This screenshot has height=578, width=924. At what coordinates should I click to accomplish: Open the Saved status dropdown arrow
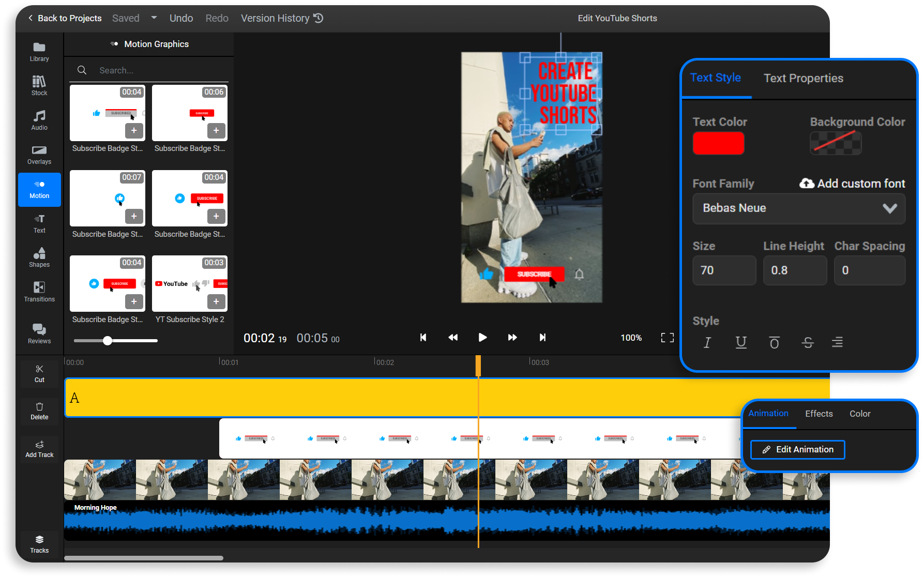click(x=154, y=18)
